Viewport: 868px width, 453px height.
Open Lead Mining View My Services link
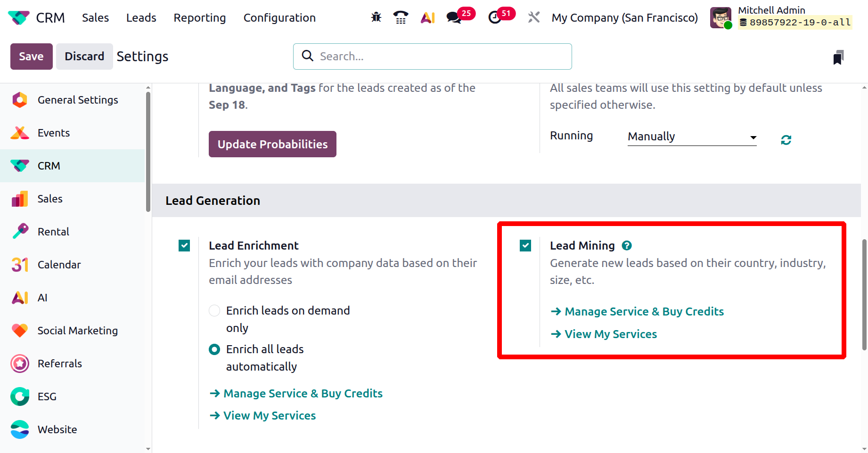(610, 334)
